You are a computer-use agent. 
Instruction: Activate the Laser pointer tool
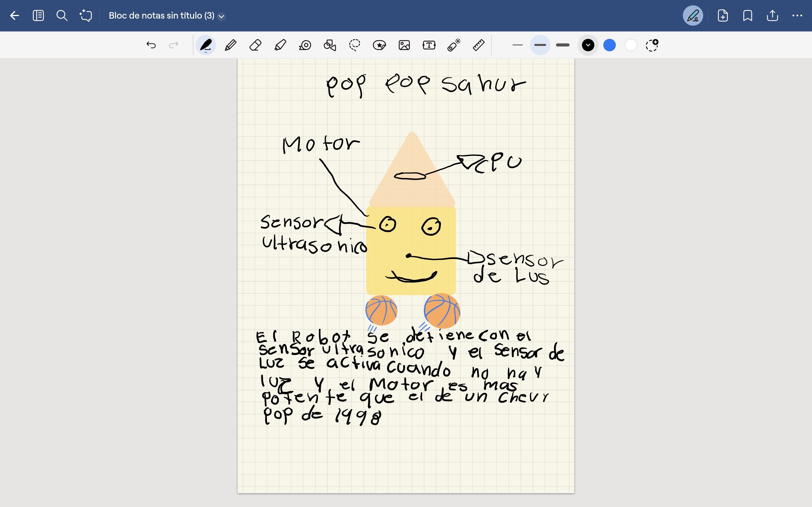coord(454,45)
